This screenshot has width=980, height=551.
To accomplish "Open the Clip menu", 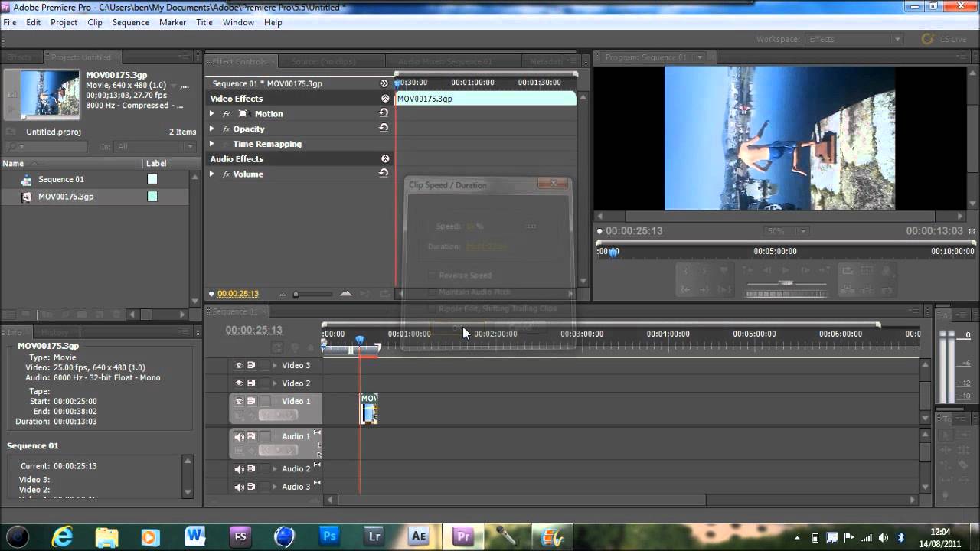I will (95, 22).
